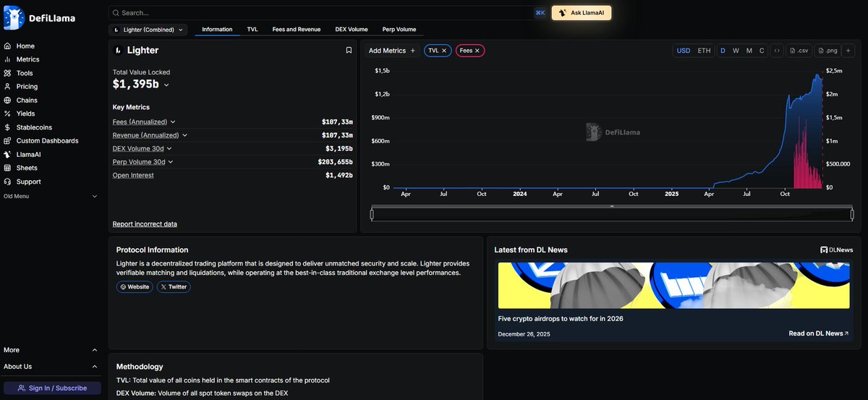Click the chart range slider track
The height and width of the screenshot is (400, 868).
click(x=612, y=214)
